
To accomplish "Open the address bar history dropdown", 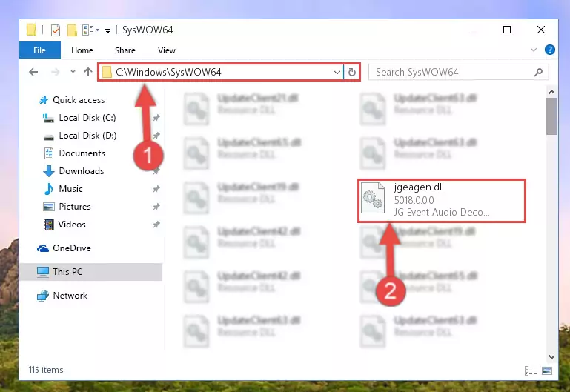I will [x=337, y=73].
